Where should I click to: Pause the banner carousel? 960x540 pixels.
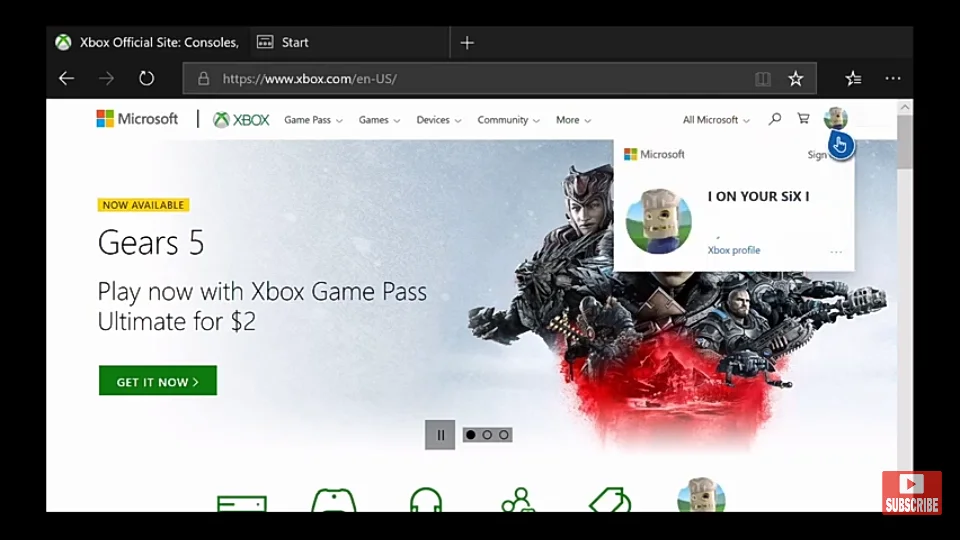440,435
